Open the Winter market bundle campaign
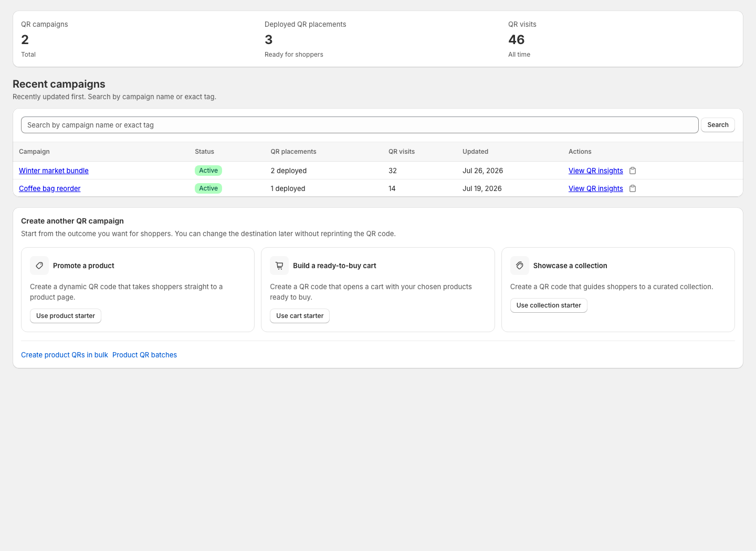The height and width of the screenshot is (551, 756). pos(54,171)
